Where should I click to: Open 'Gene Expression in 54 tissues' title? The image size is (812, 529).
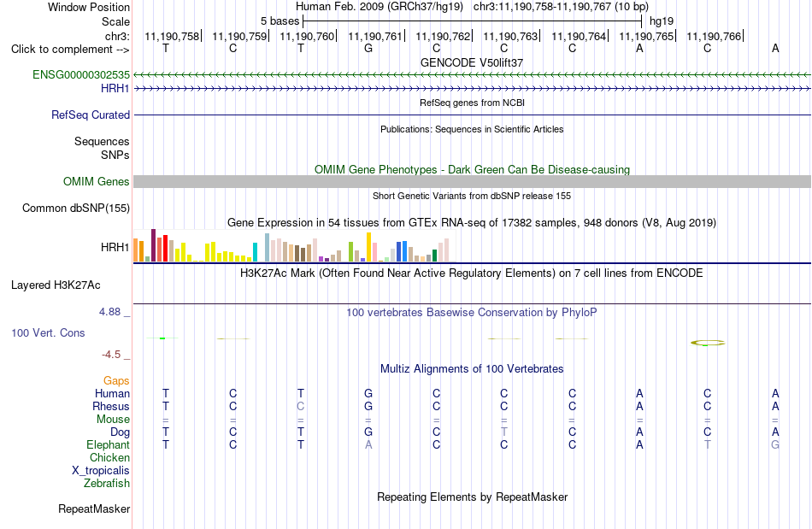472,222
